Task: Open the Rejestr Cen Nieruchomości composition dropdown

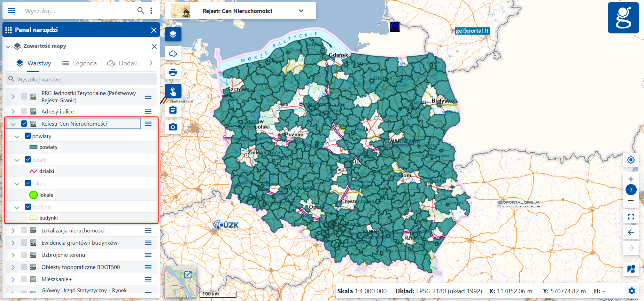Action: [301, 11]
